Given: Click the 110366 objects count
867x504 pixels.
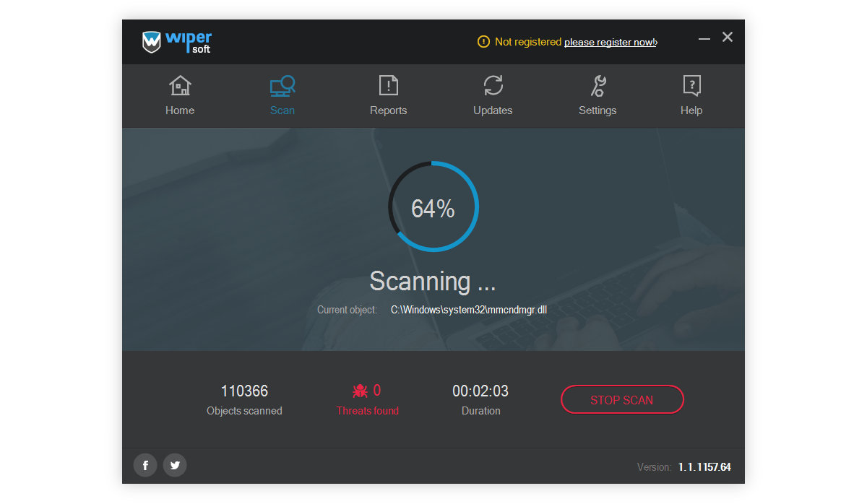Looking at the screenshot, I should click(x=244, y=391).
